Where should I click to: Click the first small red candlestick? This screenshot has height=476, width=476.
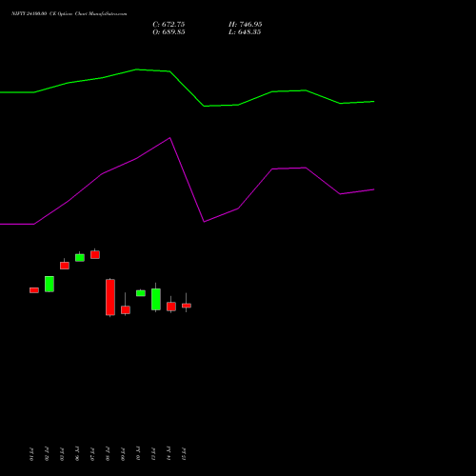click(x=34, y=290)
